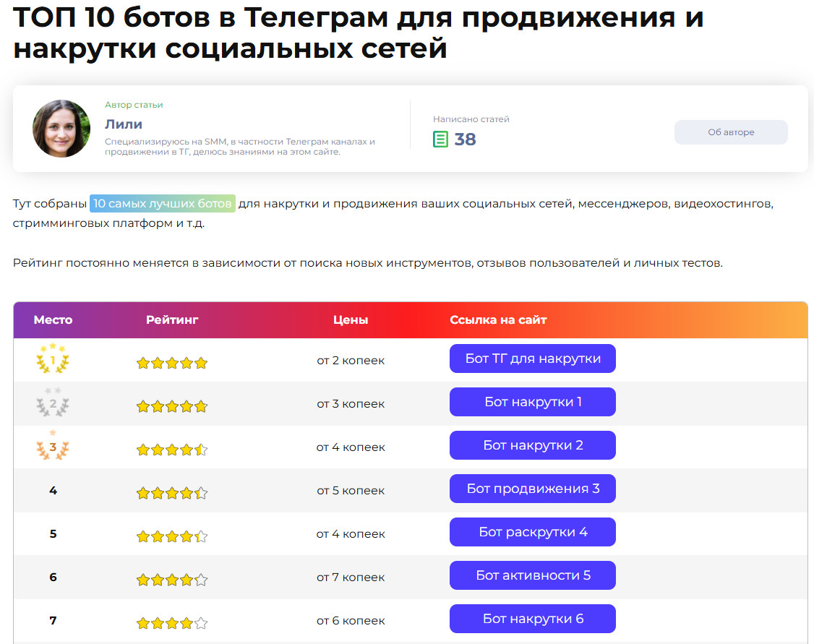814x644 pixels.
Task: Click price 'от 7 копеек'
Action: coord(351,577)
